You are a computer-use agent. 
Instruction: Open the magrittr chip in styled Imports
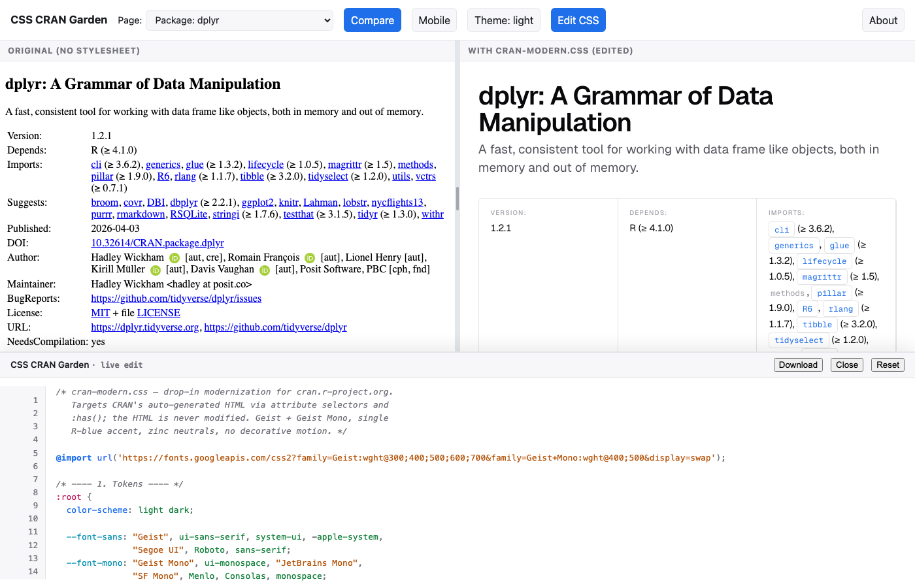pyautogui.click(x=822, y=277)
